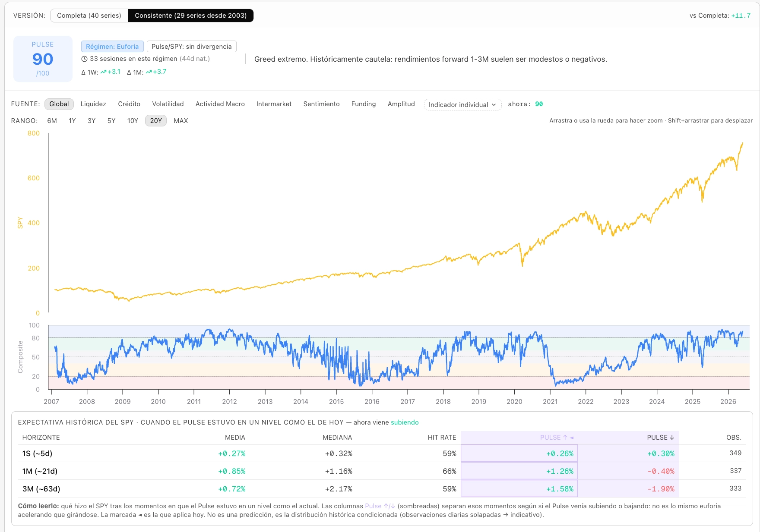Set range to 5Y
Image resolution: width=760 pixels, height=532 pixels.
pos(111,121)
